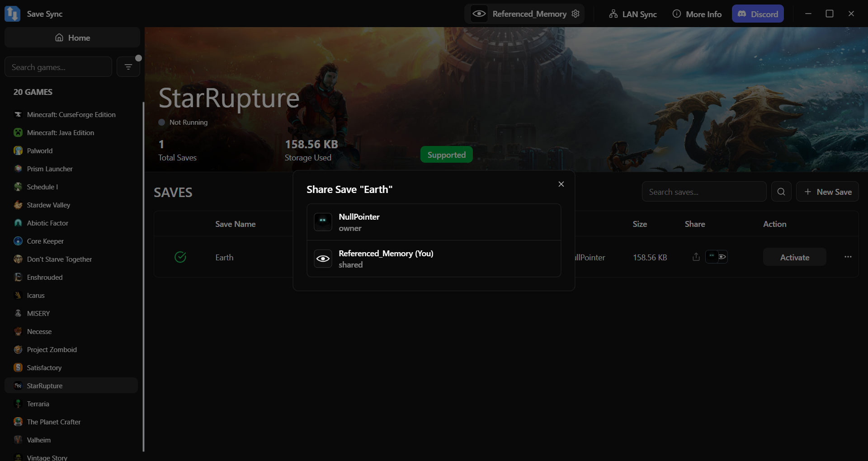Go to the Home page
This screenshot has width=868, height=461.
point(72,38)
